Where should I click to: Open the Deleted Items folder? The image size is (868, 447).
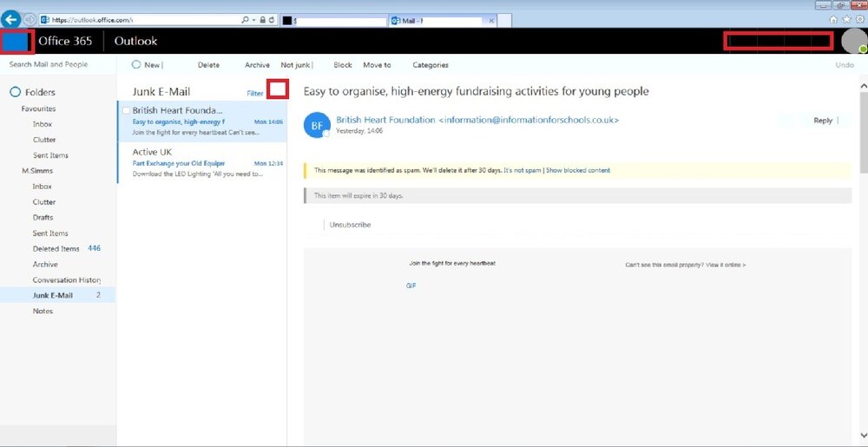(x=57, y=248)
